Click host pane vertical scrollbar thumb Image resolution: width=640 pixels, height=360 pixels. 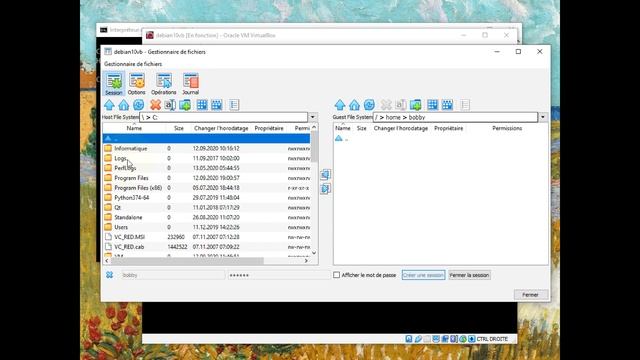pos(314,147)
